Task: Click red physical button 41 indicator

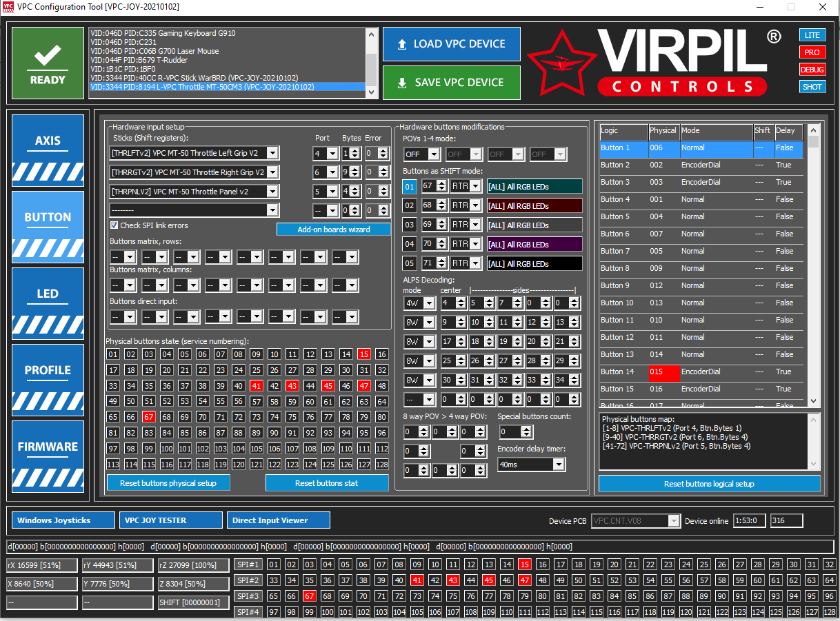Action: [257, 386]
